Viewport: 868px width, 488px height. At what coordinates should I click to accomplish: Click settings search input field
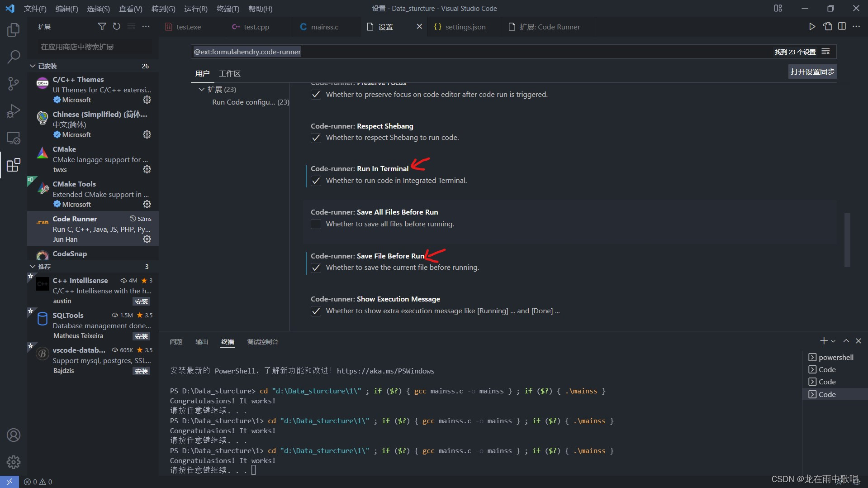click(x=482, y=52)
